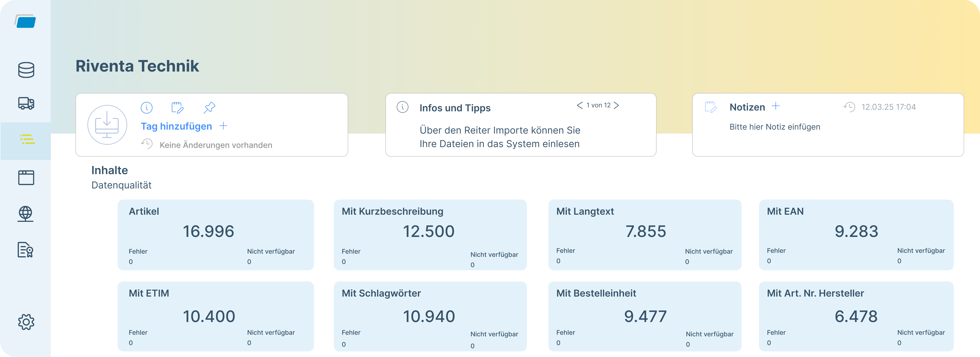Screen dimensions: 980x357
Task: Click Fehler label in Mit Bestelleinheit card
Action: coord(565,333)
